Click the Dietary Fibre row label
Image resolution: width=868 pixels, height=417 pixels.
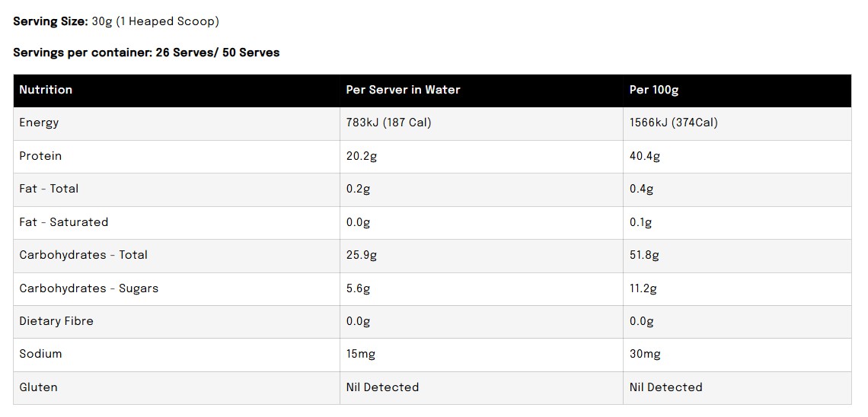click(56, 321)
